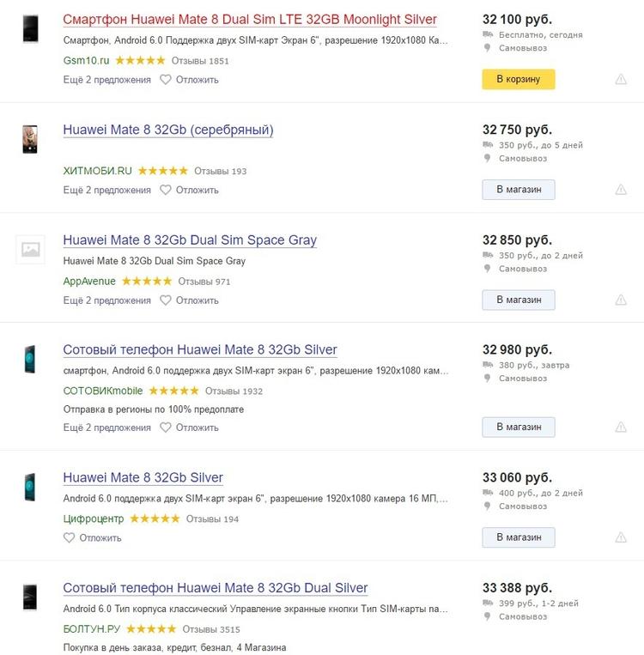The width and height of the screenshot is (644, 655).
Task: Click the heart icon in the Цифроцентр offer
Action: pos(70,538)
